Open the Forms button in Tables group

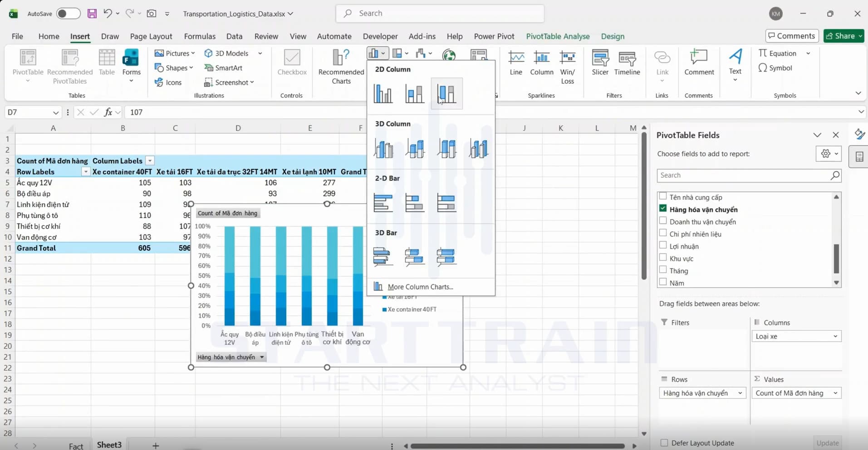pyautogui.click(x=131, y=66)
